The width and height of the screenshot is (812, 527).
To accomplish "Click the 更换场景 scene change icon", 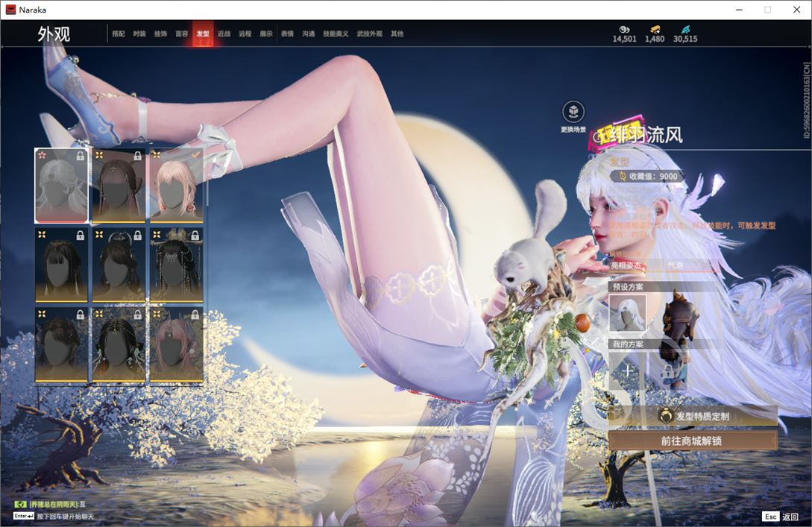I will tap(573, 112).
